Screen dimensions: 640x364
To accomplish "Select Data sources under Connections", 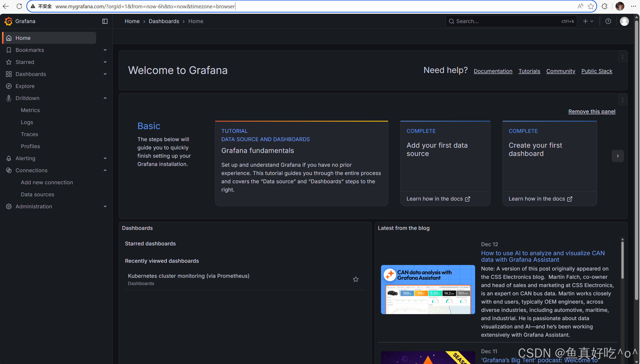I will pyautogui.click(x=37, y=194).
